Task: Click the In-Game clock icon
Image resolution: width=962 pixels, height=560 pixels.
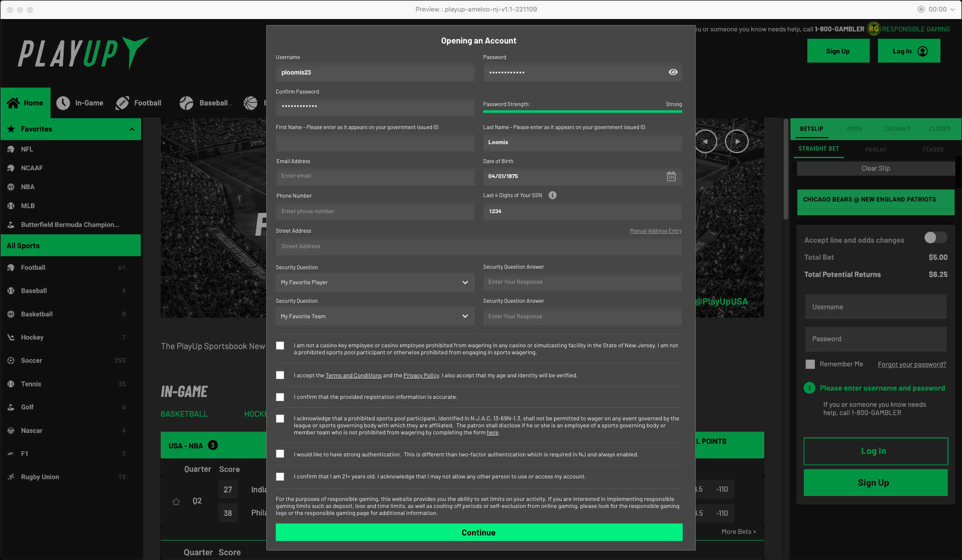Action: coord(63,103)
